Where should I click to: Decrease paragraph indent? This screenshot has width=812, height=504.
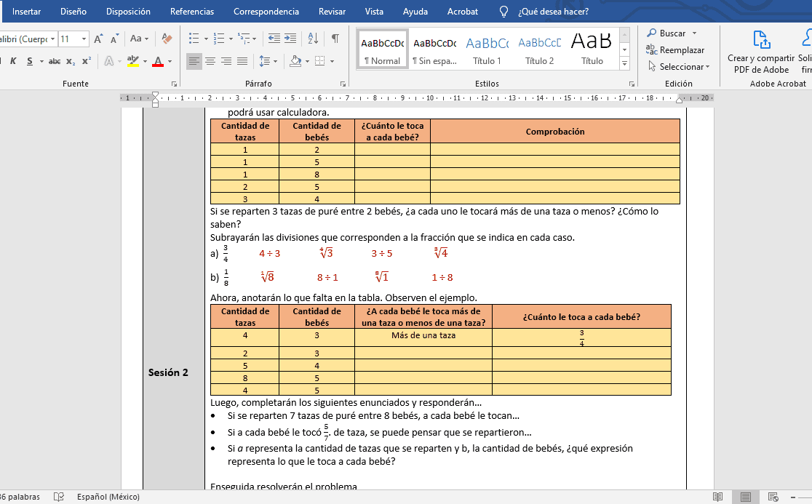(274, 39)
